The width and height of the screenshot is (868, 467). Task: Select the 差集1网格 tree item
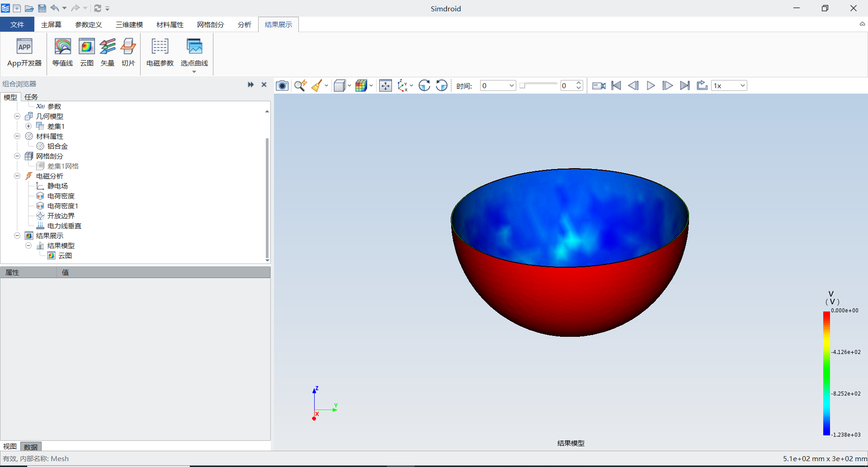click(x=63, y=166)
